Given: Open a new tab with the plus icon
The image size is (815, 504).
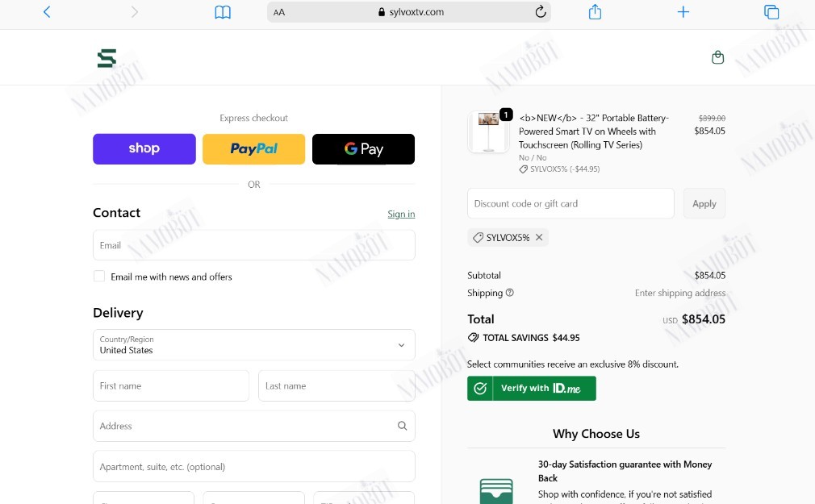Looking at the screenshot, I should coord(683,12).
